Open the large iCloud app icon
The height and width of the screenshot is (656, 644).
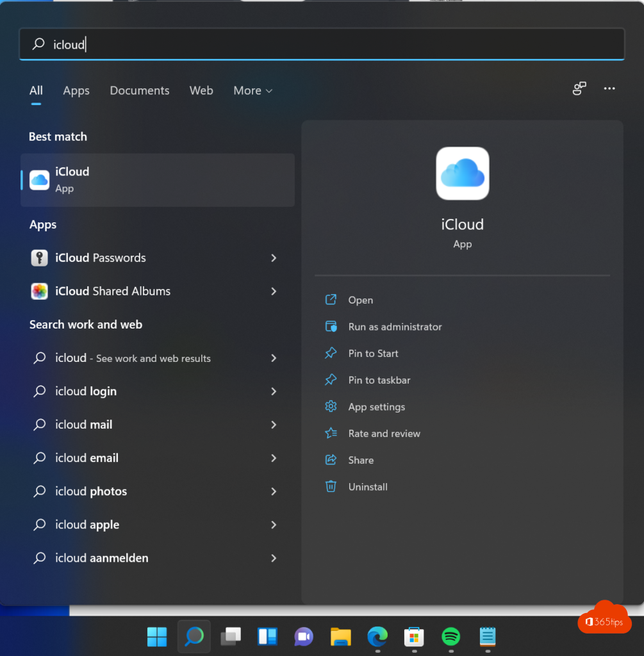click(x=462, y=174)
